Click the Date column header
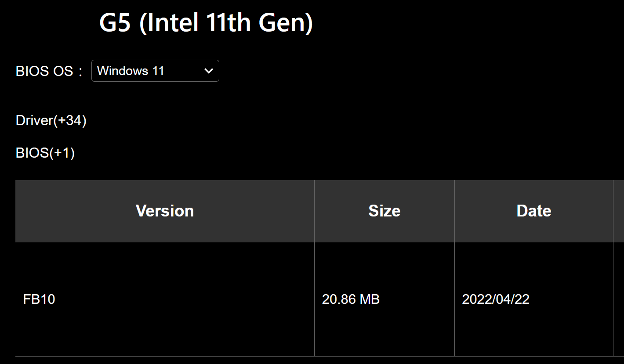The image size is (624, 364). 533,211
